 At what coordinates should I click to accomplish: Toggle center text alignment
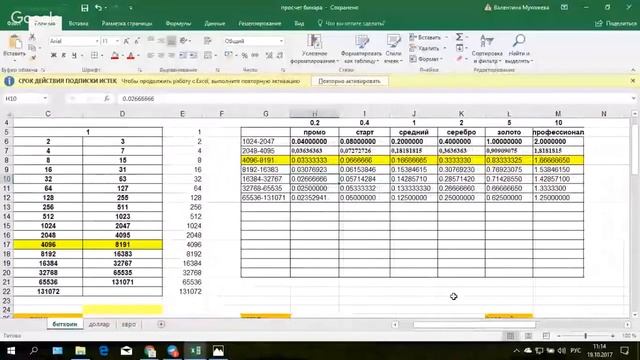coord(161,56)
